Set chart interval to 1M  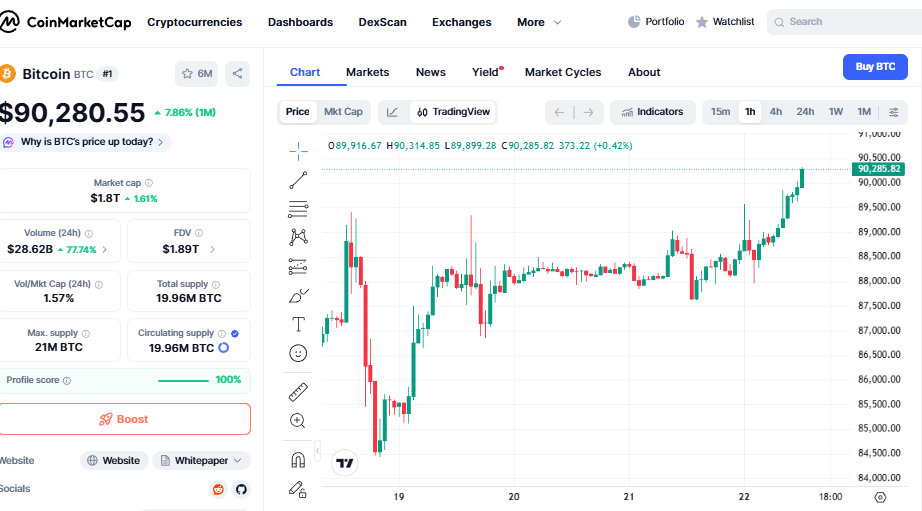coord(864,112)
